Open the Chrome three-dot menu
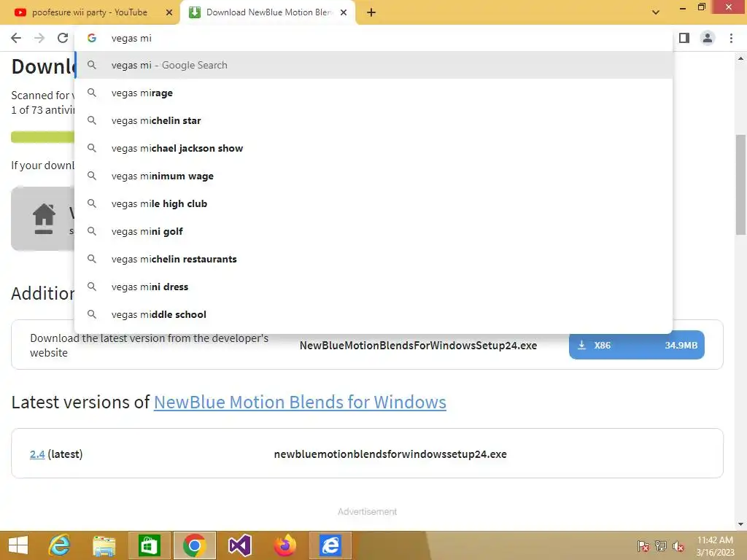Image resolution: width=747 pixels, height=560 pixels. [731, 38]
